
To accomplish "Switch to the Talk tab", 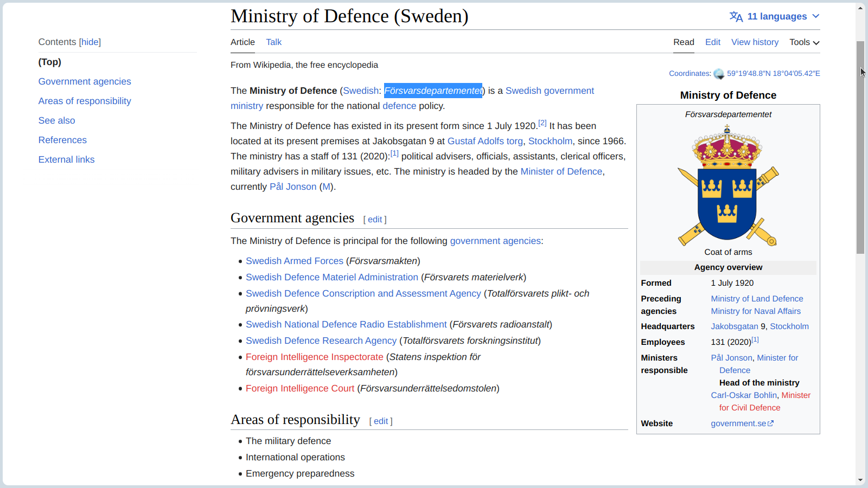I will coord(273,42).
